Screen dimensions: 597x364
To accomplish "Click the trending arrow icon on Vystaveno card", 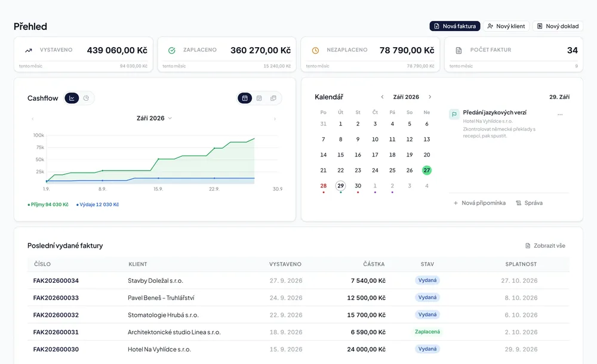I will (x=29, y=50).
